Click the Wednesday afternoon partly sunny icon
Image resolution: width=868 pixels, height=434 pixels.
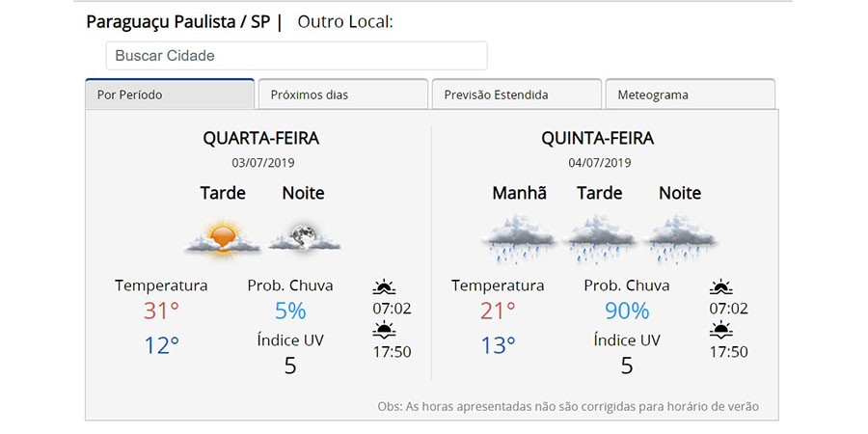223,237
